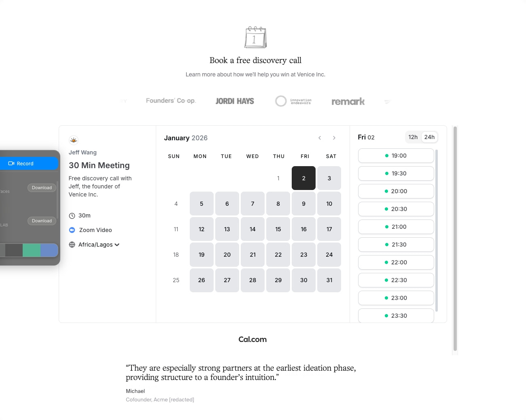Select January 16 on the calendar
Image resolution: width=526 pixels, height=420 pixels.
[x=303, y=229]
